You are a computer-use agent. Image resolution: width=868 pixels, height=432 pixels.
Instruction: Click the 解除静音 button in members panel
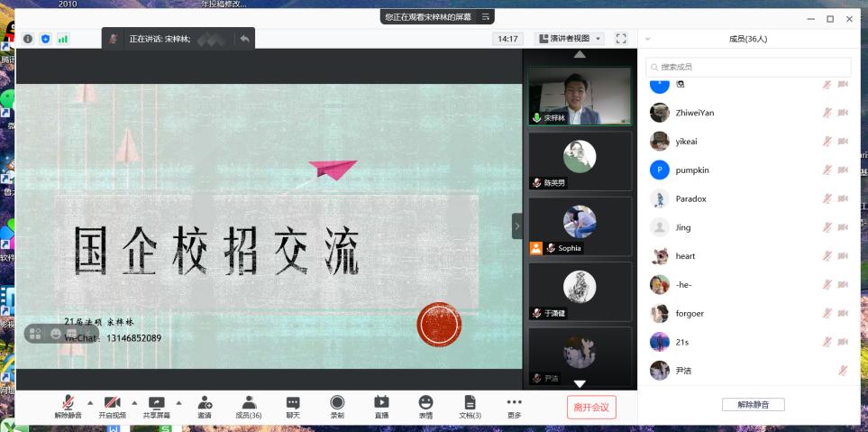[x=753, y=405]
